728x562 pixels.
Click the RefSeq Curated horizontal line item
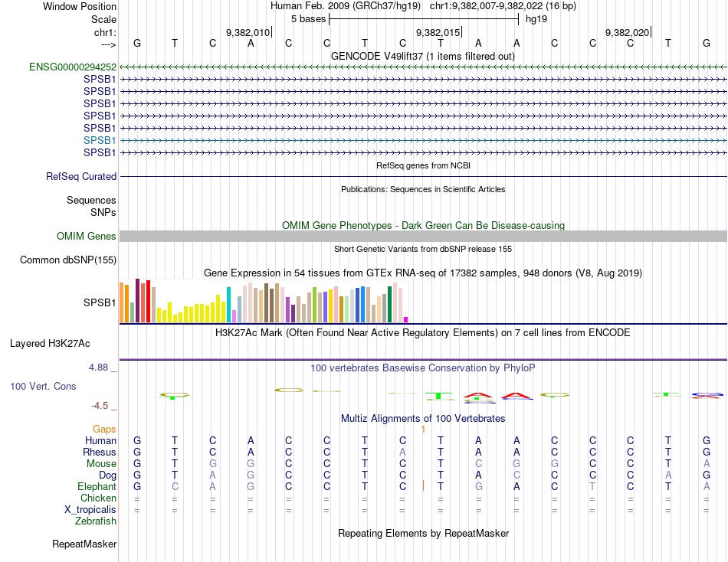[x=423, y=176]
